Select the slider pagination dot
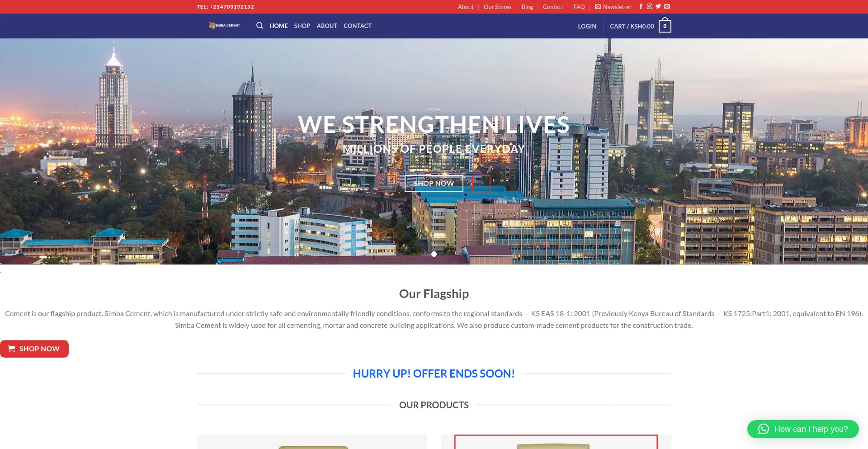868x449 pixels. (434, 254)
